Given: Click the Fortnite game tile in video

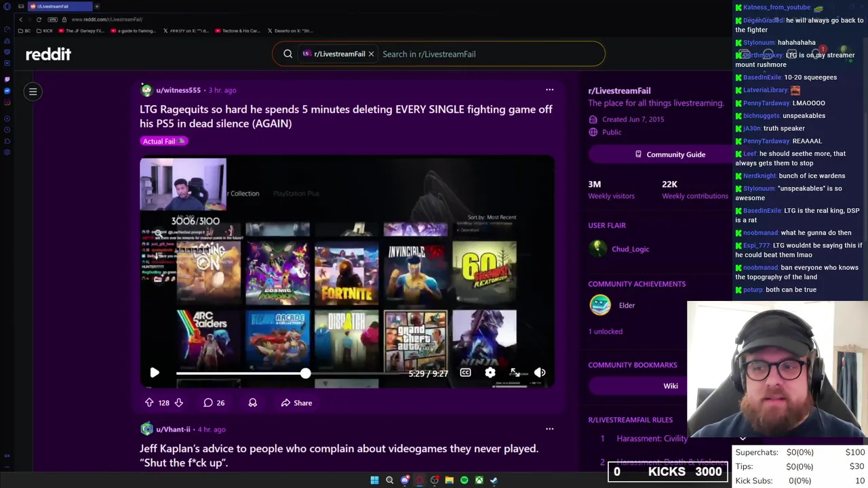Looking at the screenshot, I should [x=347, y=272].
